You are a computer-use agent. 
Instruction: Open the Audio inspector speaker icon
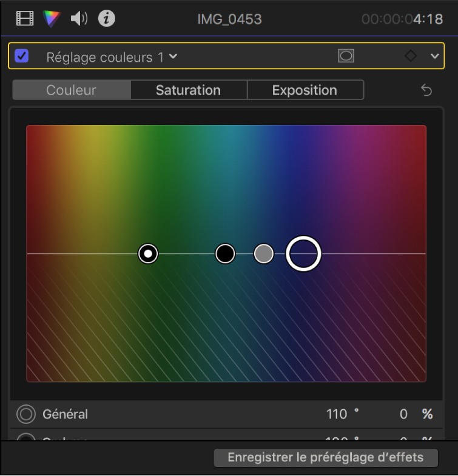click(79, 19)
